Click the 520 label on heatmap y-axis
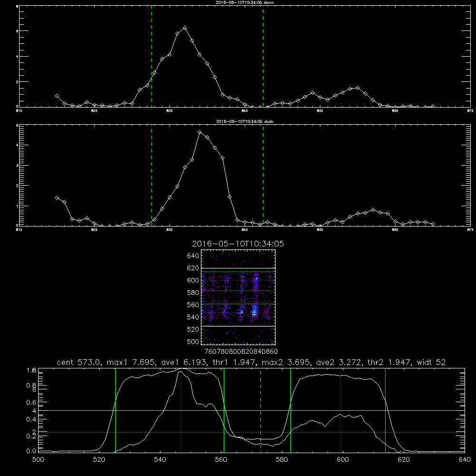476x476 pixels. pyautogui.click(x=193, y=329)
